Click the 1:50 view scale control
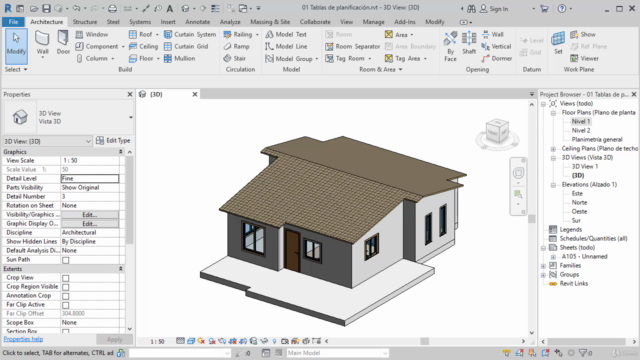The image size is (640, 360). click(157, 341)
